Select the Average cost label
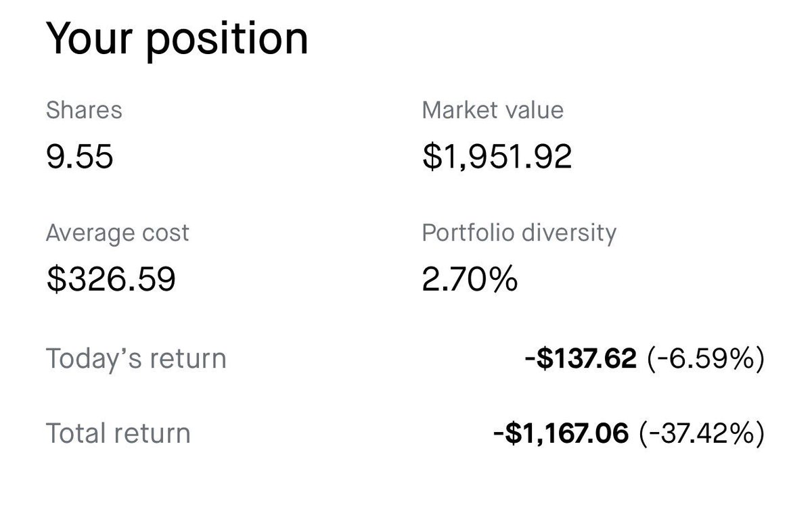812x505 pixels. coord(118,233)
